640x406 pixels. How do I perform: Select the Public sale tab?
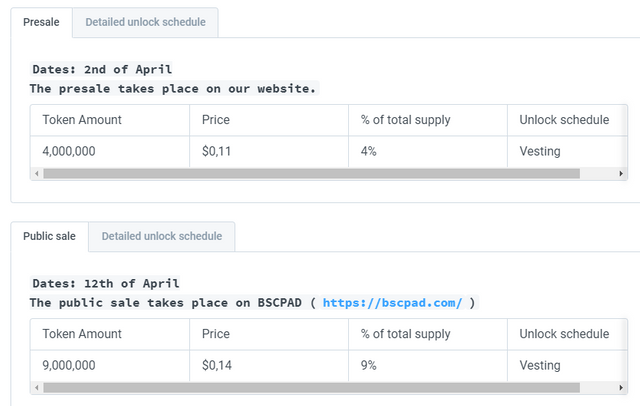pyautogui.click(x=49, y=237)
